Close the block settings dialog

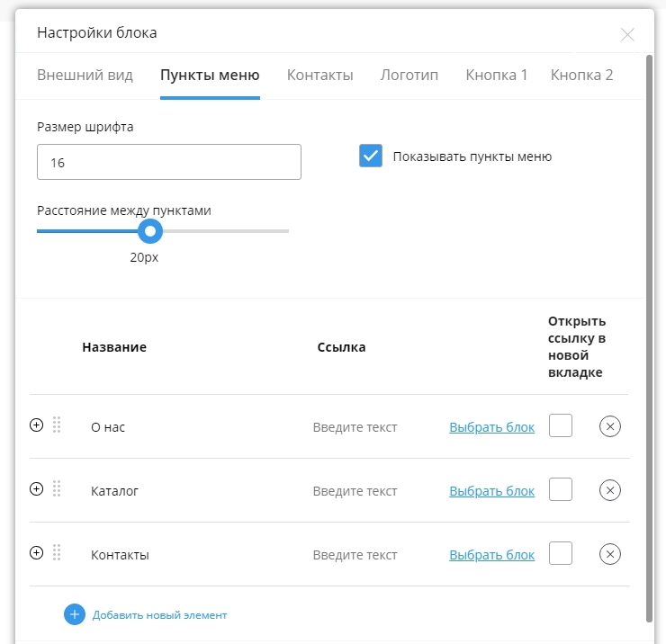point(627,34)
